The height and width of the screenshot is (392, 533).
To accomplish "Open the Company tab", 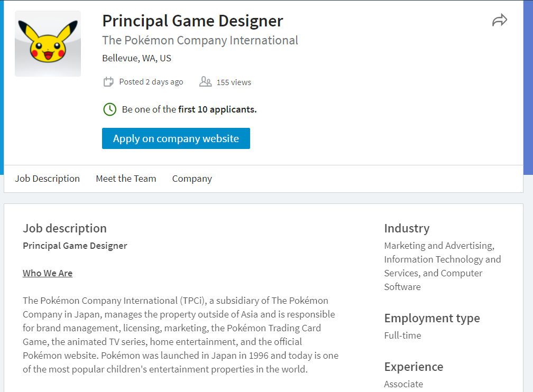I will click(x=191, y=179).
